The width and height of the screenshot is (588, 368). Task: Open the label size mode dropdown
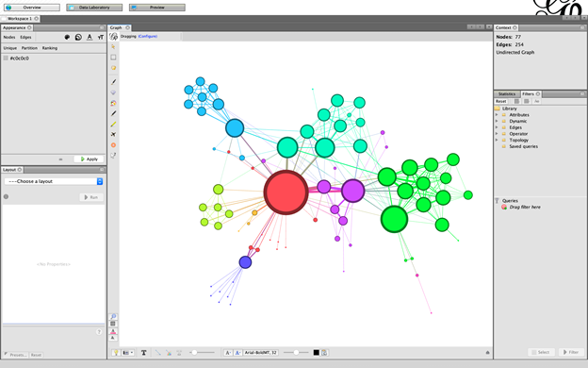coord(228,353)
